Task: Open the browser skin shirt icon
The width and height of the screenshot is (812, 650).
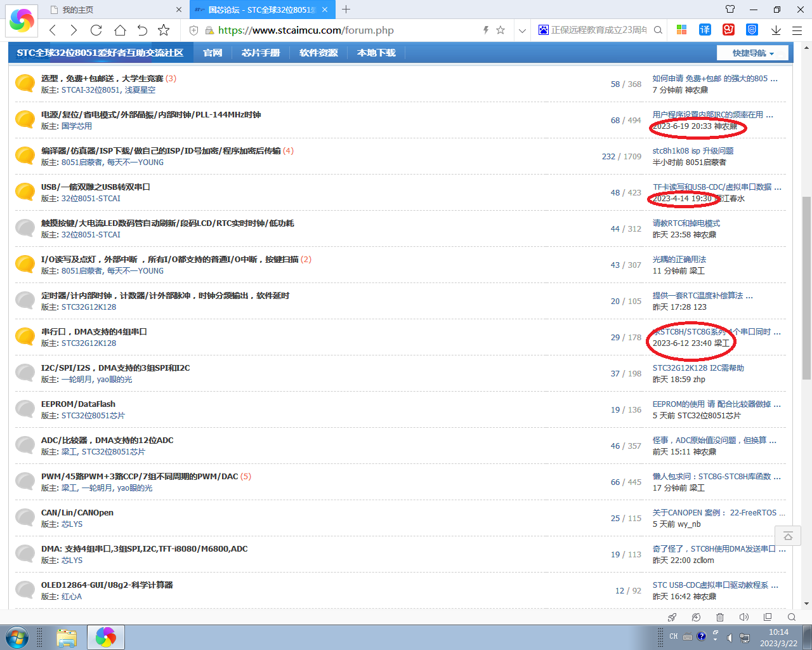Action: (730, 10)
